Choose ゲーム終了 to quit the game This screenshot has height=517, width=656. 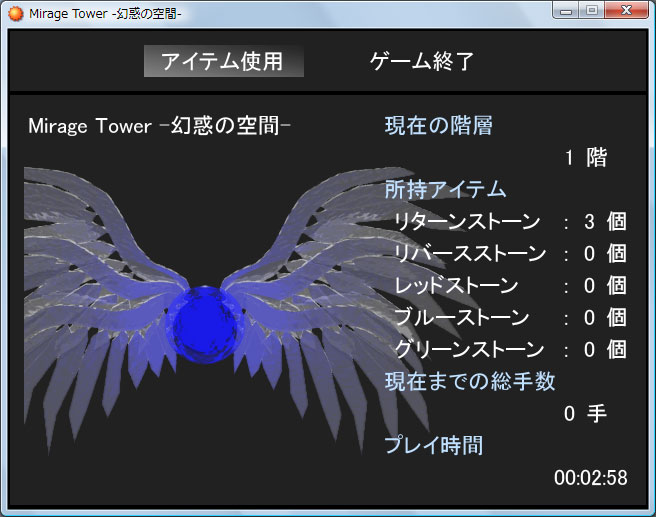pyautogui.click(x=422, y=61)
